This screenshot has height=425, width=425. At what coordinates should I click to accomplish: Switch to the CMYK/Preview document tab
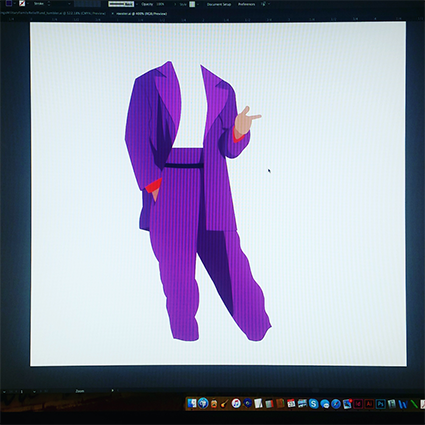tap(53, 13)
